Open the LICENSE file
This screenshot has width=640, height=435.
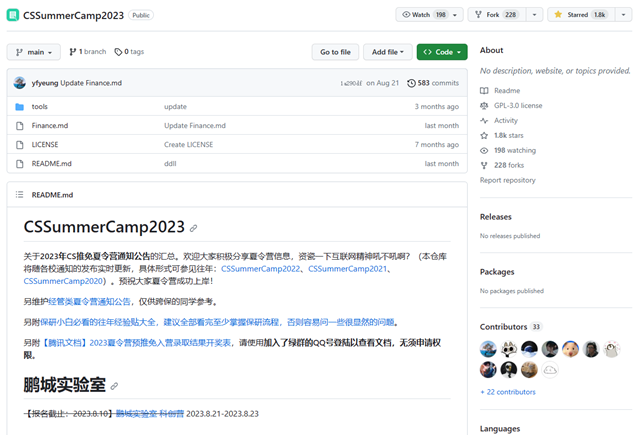(45, 144)
